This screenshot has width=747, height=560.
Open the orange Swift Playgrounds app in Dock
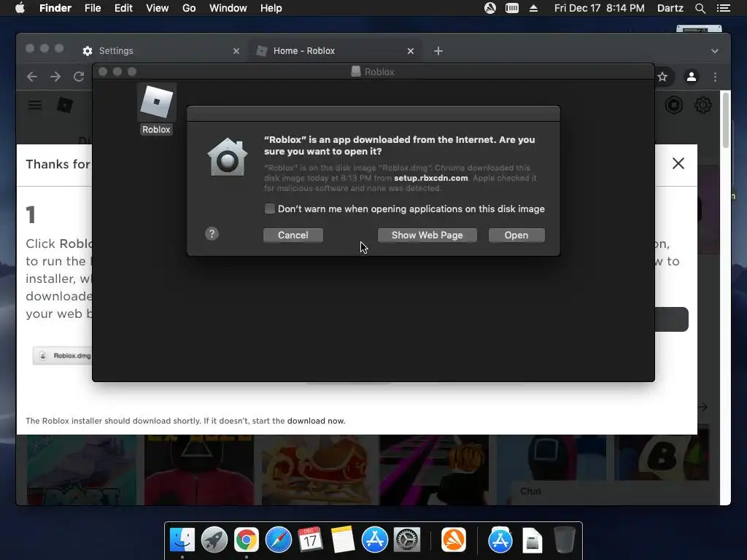tap(454, 540)
